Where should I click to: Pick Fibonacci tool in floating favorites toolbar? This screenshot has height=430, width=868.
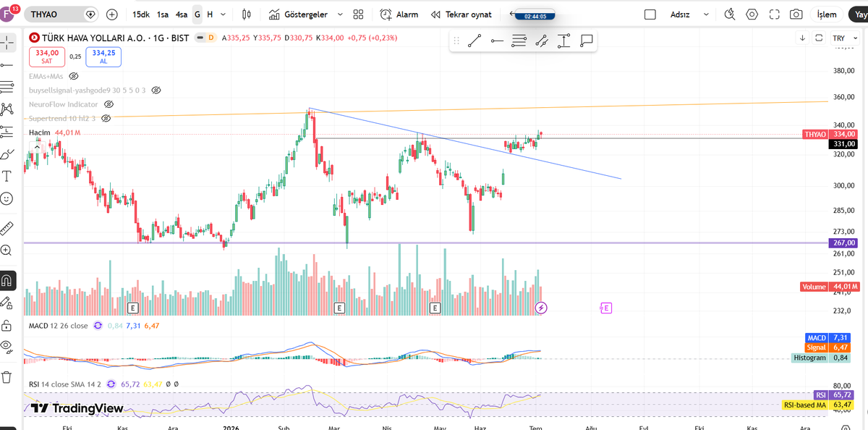pyautogui.click(x=519, y=41)
